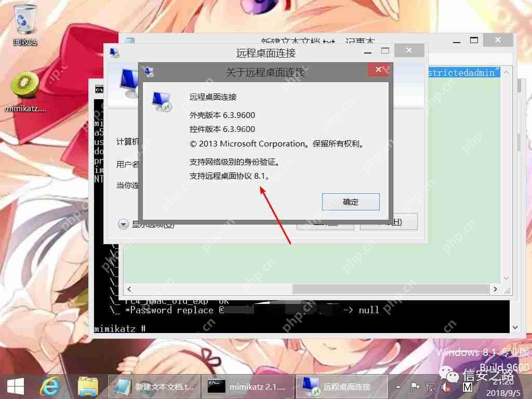The height and width of the screenshot is (399, 532).
Task: Click Notepad horizontal scrollbar left arrow
Action: pyautogui.click(x=129, y=289)
